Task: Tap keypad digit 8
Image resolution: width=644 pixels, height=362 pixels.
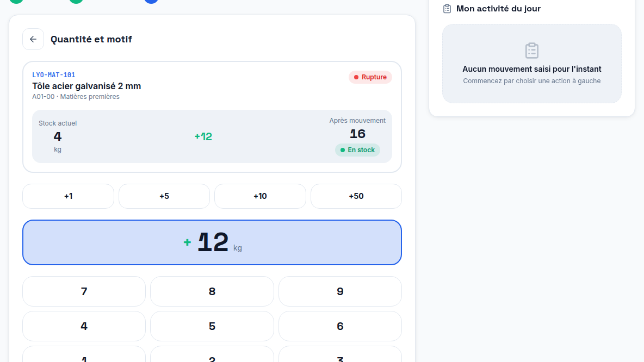Action: tap(212, 291)
